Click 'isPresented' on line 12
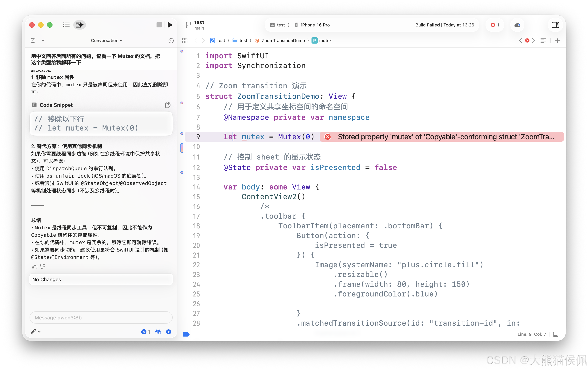588x370 pixels. (x=335, y=167)
